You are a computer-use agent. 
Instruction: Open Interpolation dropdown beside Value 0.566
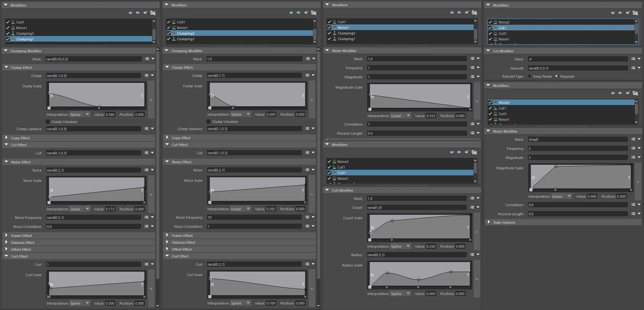(80, 114)
